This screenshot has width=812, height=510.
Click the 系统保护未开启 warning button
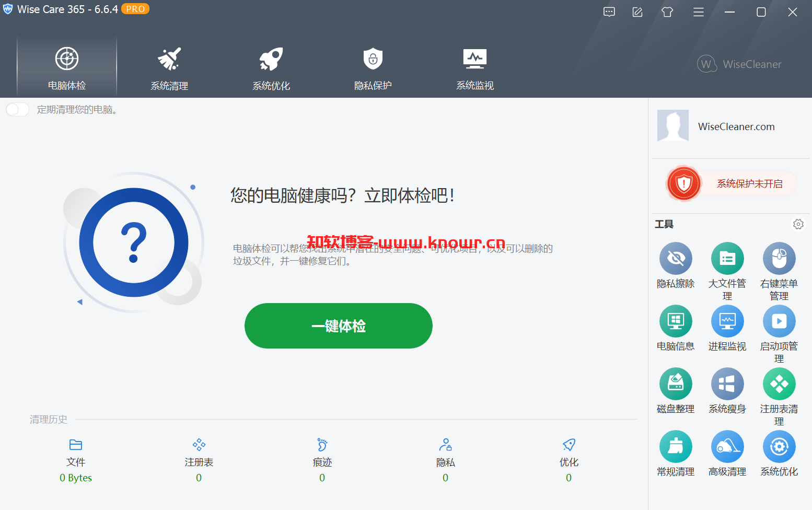(x=732, y=183)
